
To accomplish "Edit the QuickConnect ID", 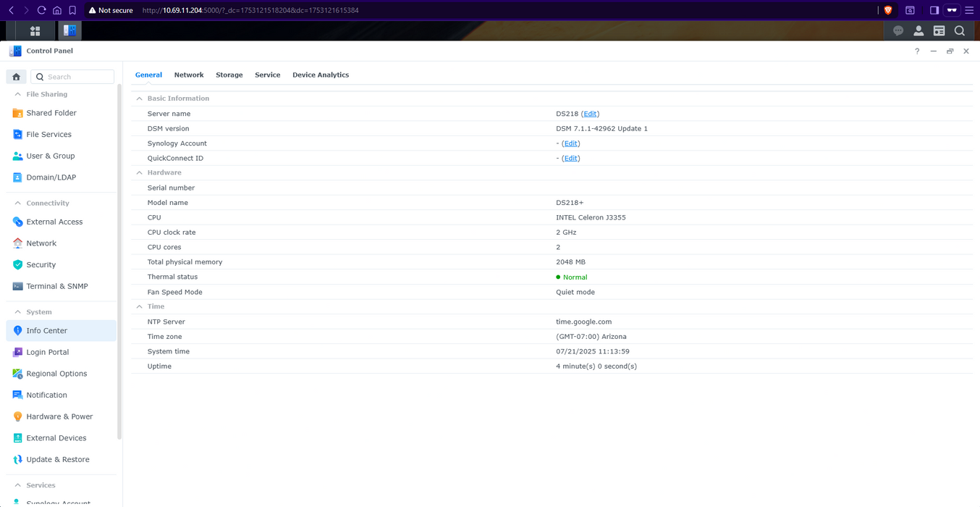I will pos(571,158).
